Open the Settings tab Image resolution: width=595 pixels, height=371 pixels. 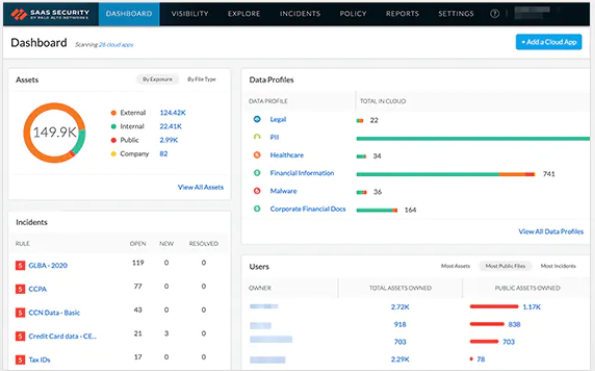[x=456, y=14]
